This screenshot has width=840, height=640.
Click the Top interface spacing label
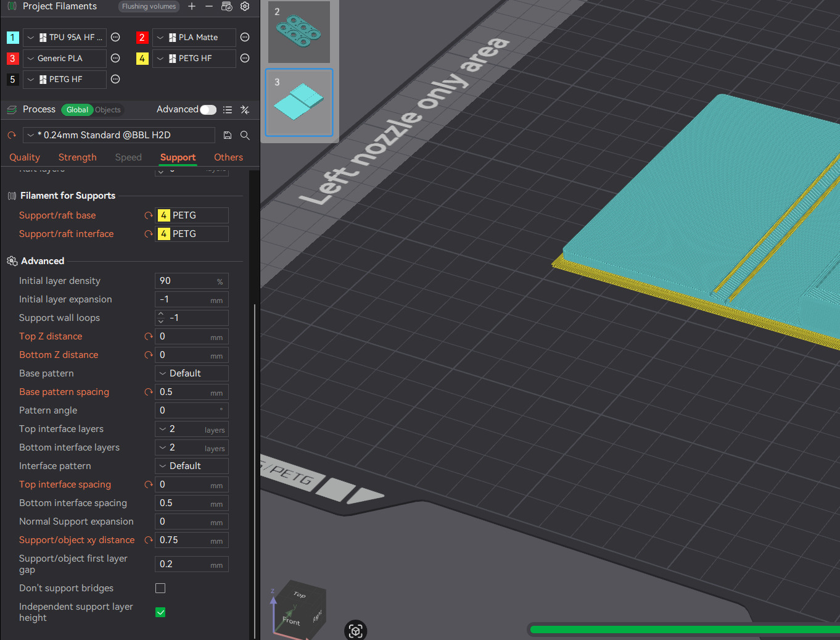pyautogui.click(x=65, y=484)
